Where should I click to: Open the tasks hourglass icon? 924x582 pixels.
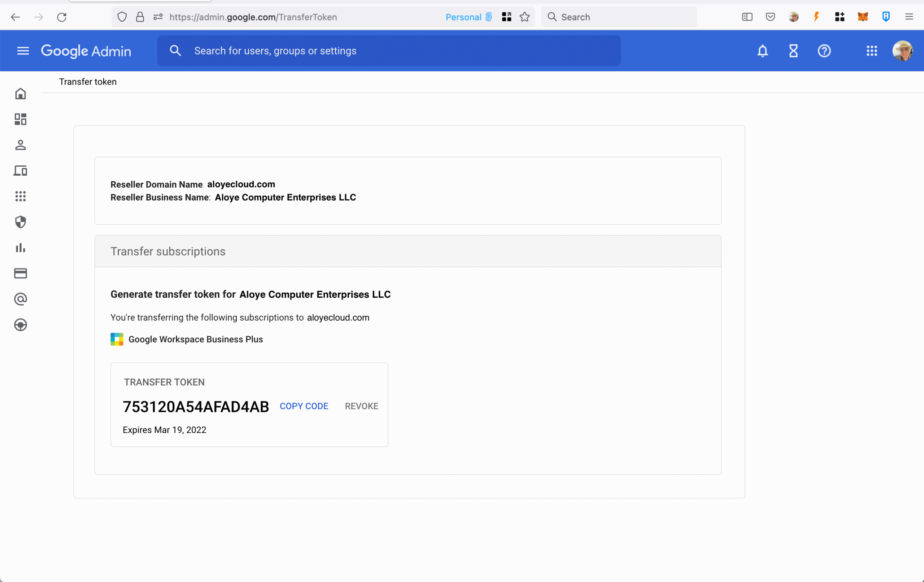(x=793, y=51)
